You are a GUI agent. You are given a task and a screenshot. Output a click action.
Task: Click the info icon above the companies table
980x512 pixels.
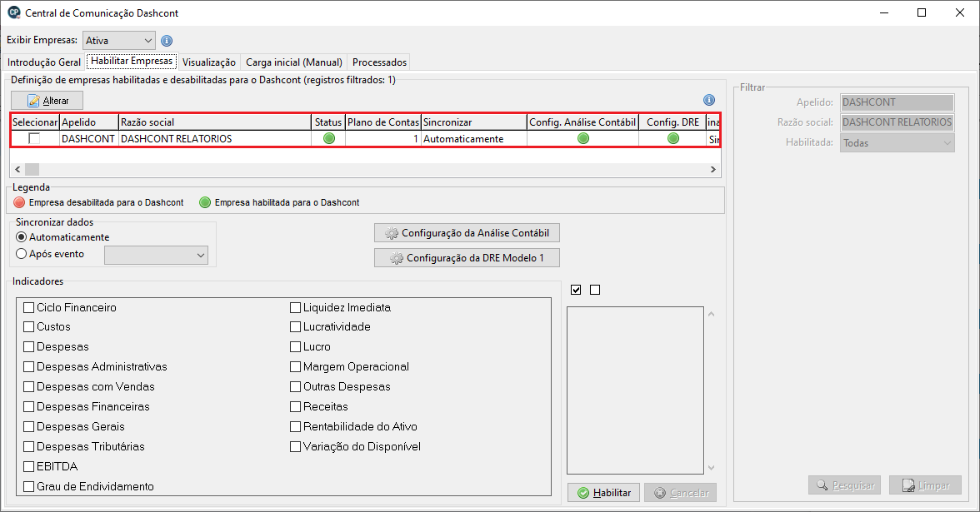[x=708, y=100]
